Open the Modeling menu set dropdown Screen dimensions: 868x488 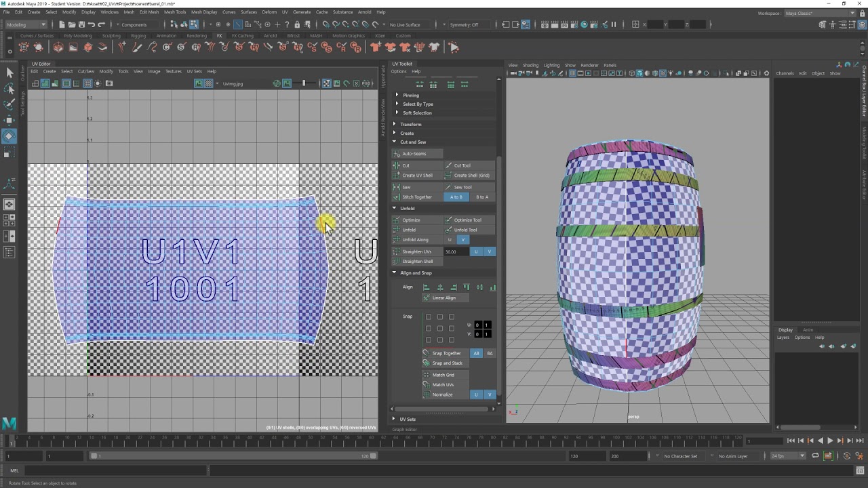[x=25, y=24]
